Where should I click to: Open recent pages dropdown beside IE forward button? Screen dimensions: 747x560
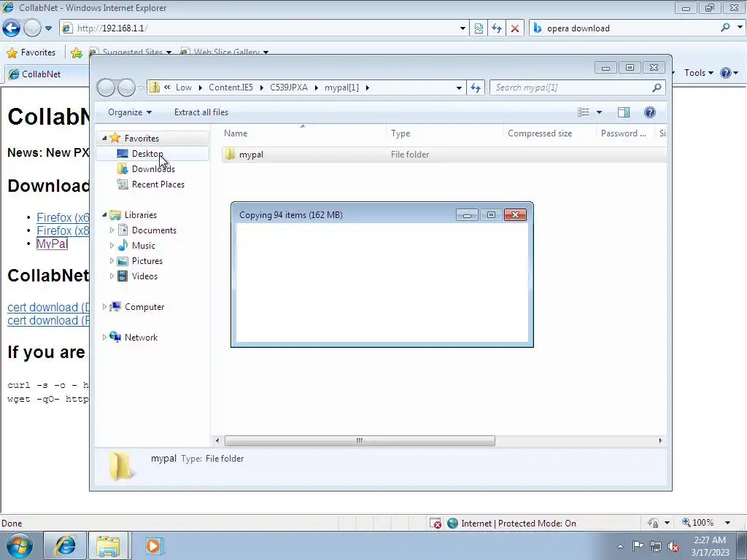point(48,28)
